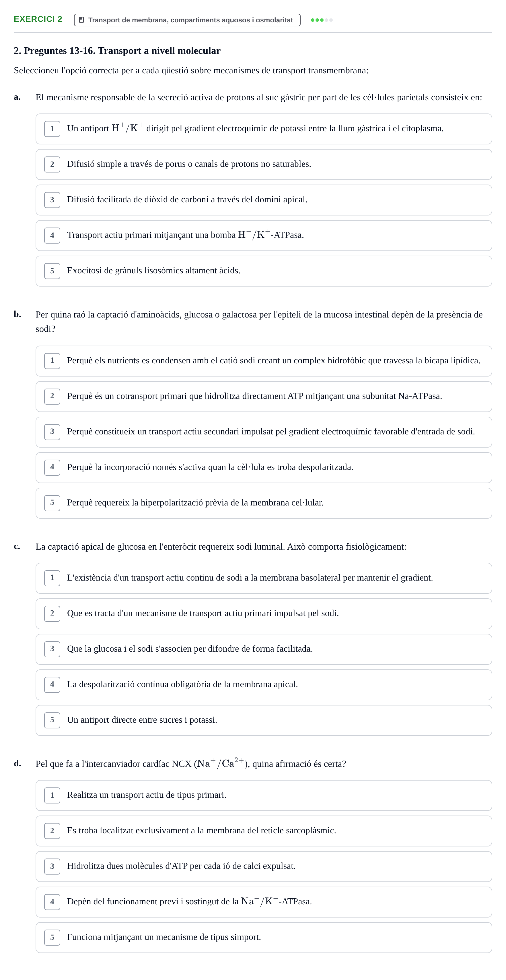Select option 5 antiport entre sucres i potassi

(264, 720)
